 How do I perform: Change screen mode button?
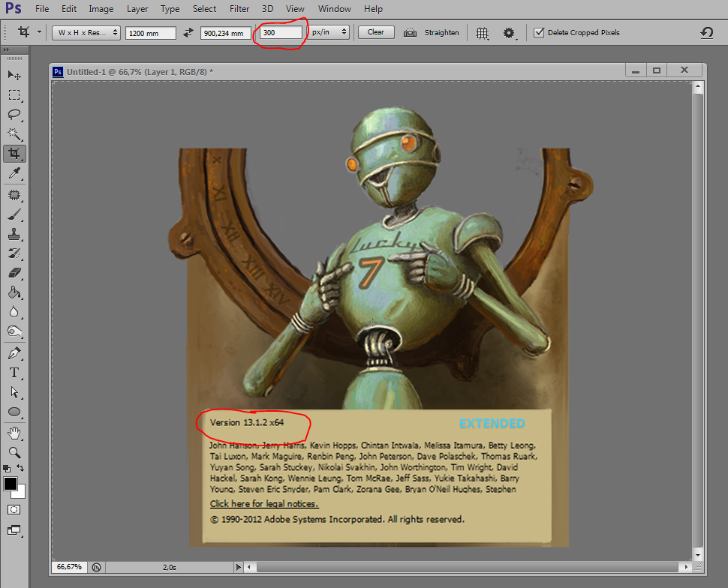click(14, 530)
